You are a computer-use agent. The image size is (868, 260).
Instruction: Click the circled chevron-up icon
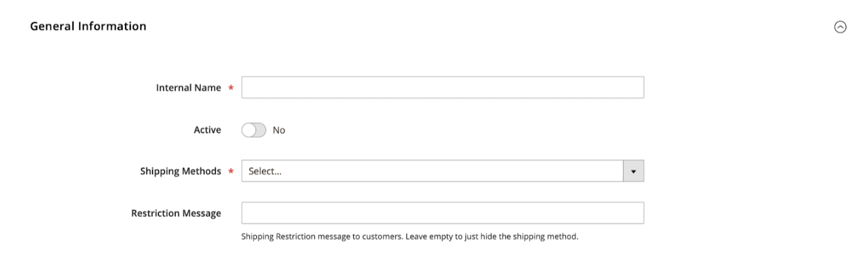(x=840, y=27)
